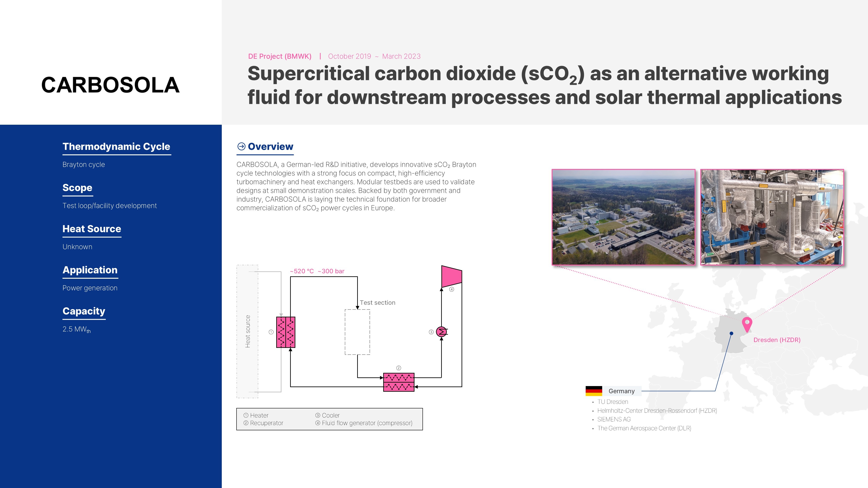Click the Thermodynamic Cycle heading

tap(116, 146)
